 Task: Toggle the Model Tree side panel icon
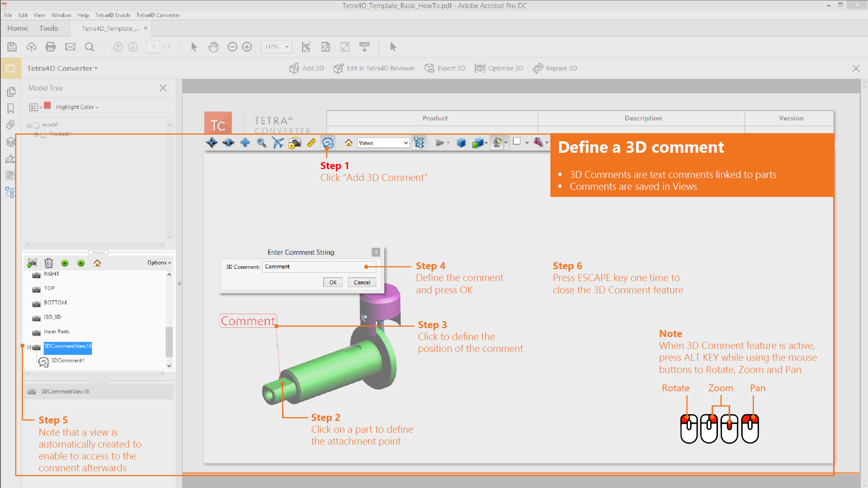(x=10, y=192)
